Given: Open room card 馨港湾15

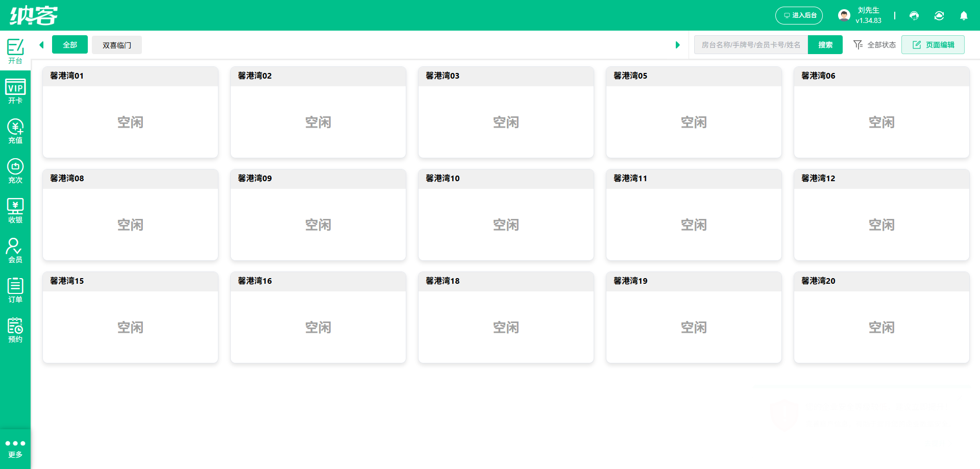Looking at the screenshot, I should click(x=130, y=317).
